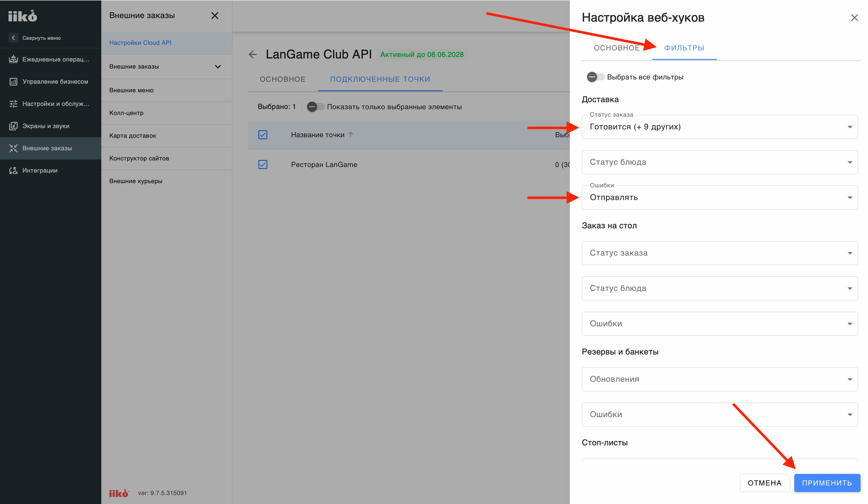Open Settings and maintenance sliders icon
868x504 pixels.
[x=14, y=104]
